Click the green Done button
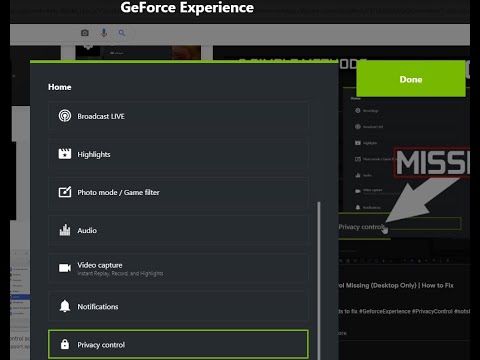 pos(411,79)
